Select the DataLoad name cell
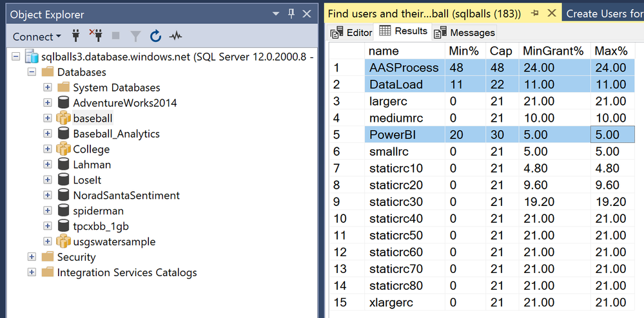644x318 pixels. (405, 84)
